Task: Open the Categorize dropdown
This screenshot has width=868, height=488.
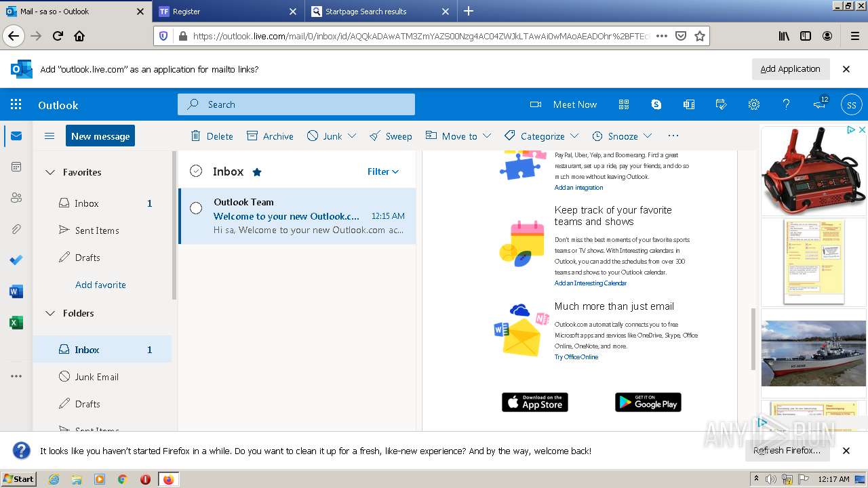Action: 541,136
